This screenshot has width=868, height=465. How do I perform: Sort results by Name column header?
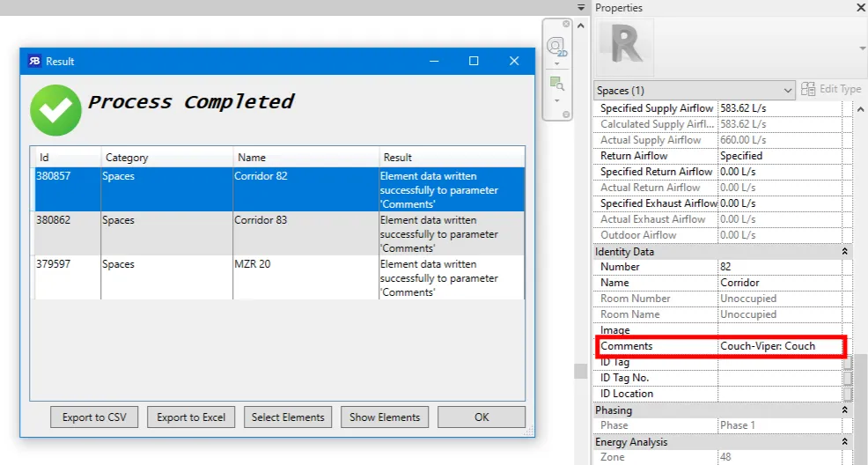[x=306, y=158]
